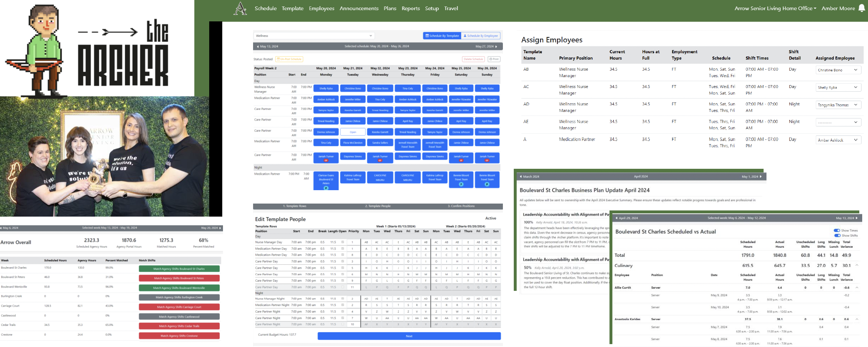Click the P badge on Sunday Bennie Blount shift
This screenshot has height=347, width=868.
pos(487,184)
